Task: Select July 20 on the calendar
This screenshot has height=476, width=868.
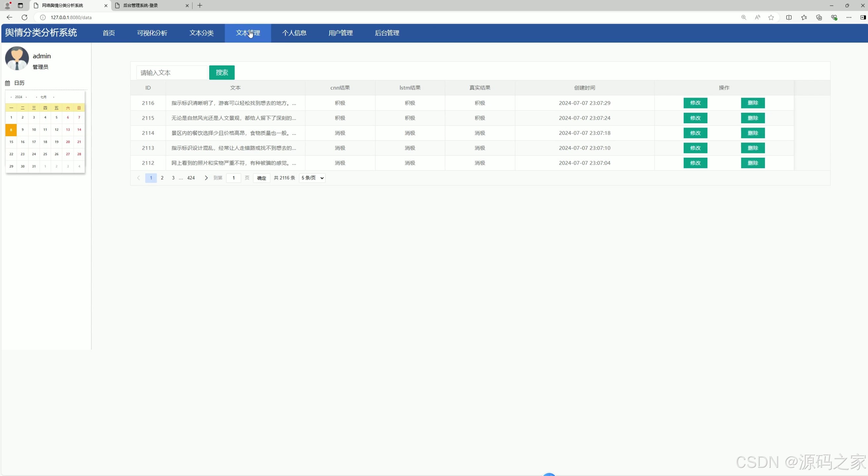Action: [68, 142]
